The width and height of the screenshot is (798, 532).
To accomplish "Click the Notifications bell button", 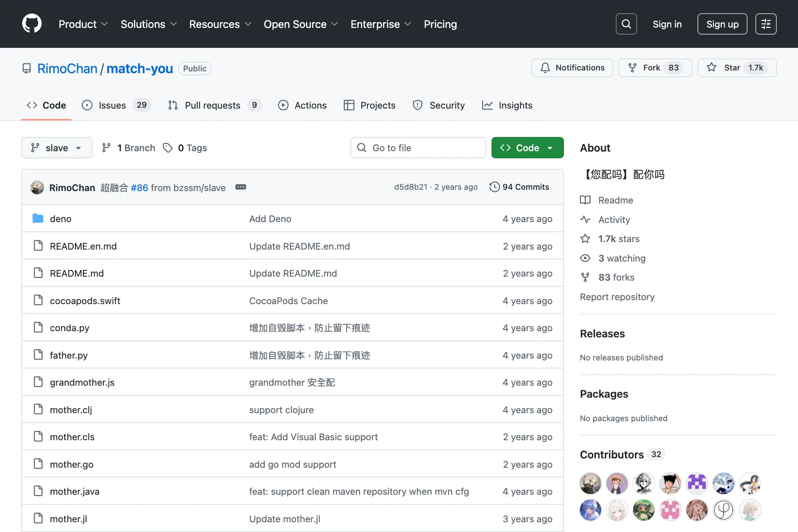I will pyautogui.click(x=572, y=68).
